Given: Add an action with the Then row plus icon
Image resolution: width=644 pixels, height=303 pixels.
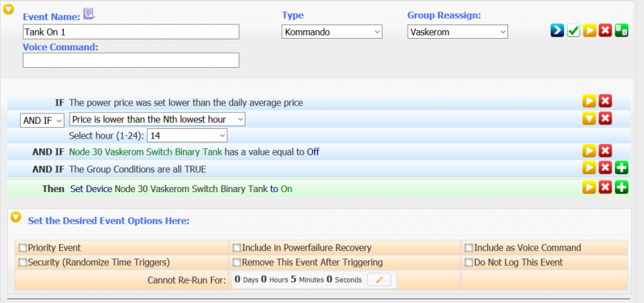Looking at the screenshot, I should coord(621,188).
